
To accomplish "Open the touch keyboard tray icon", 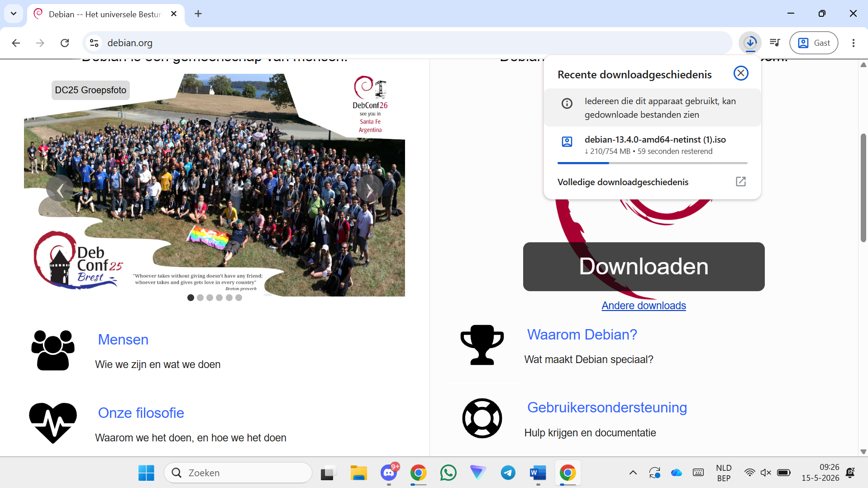I will tap(698, 473).
